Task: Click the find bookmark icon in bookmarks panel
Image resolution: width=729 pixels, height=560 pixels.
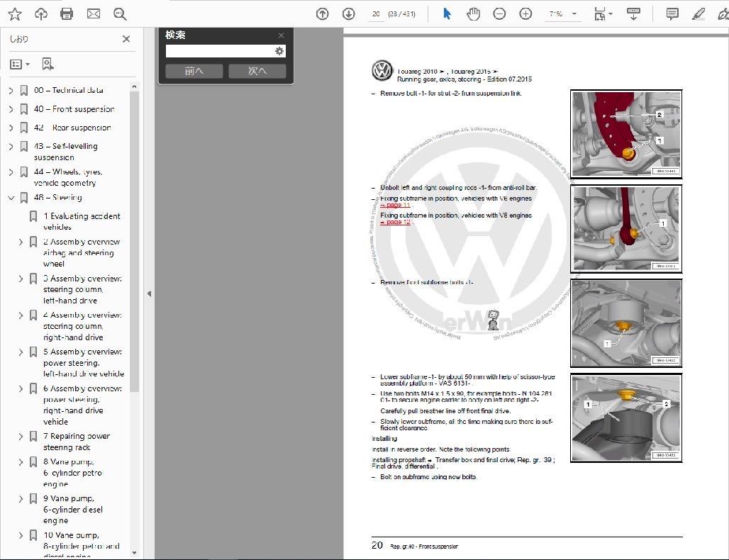Action: (48, 64)
